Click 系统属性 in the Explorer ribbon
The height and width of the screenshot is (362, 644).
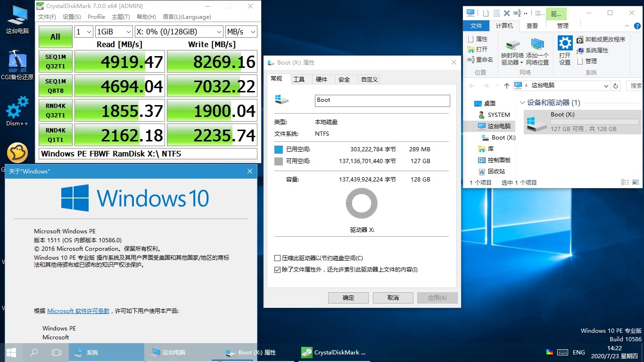click(x=593, y=50)
